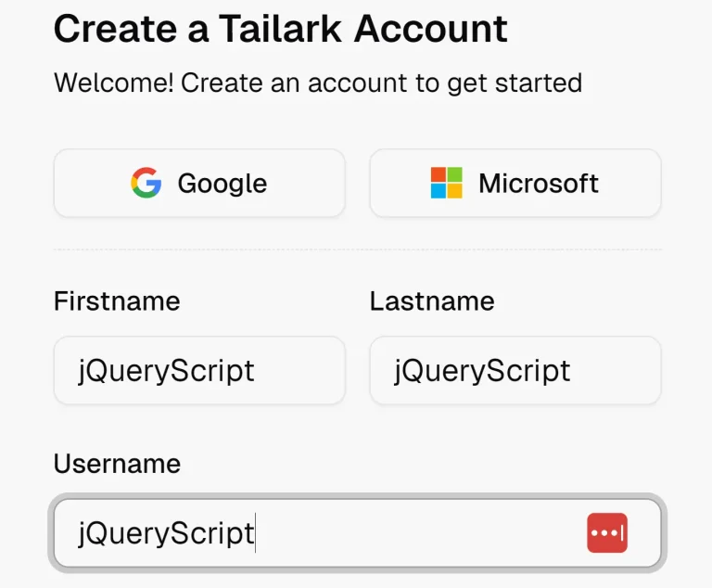Screen dimensions: 712x588
Task: Sign up with the Microsoft button
Action: 515,183
